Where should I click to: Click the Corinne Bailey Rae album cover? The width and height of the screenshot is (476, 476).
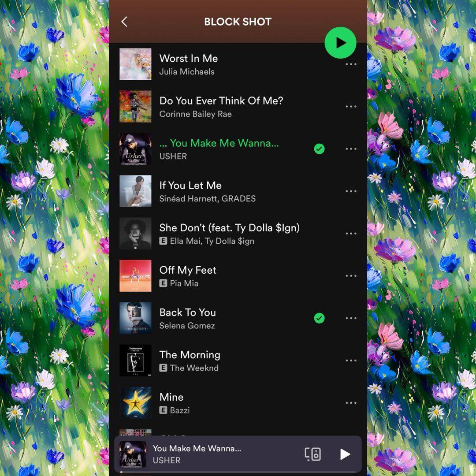tap(135, 107)
